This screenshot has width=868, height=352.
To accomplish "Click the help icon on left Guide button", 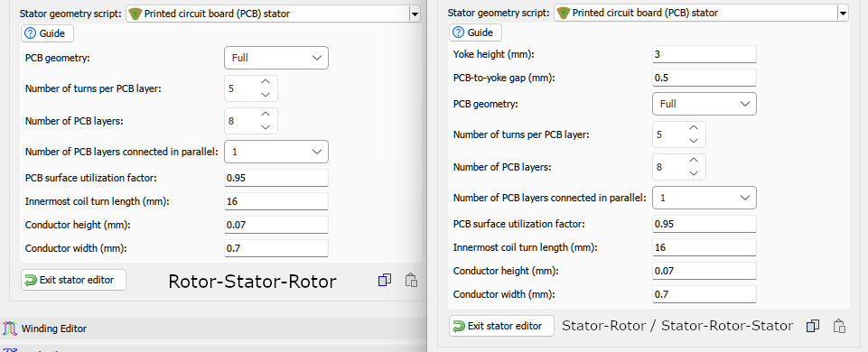I will [x=31, y=33].
